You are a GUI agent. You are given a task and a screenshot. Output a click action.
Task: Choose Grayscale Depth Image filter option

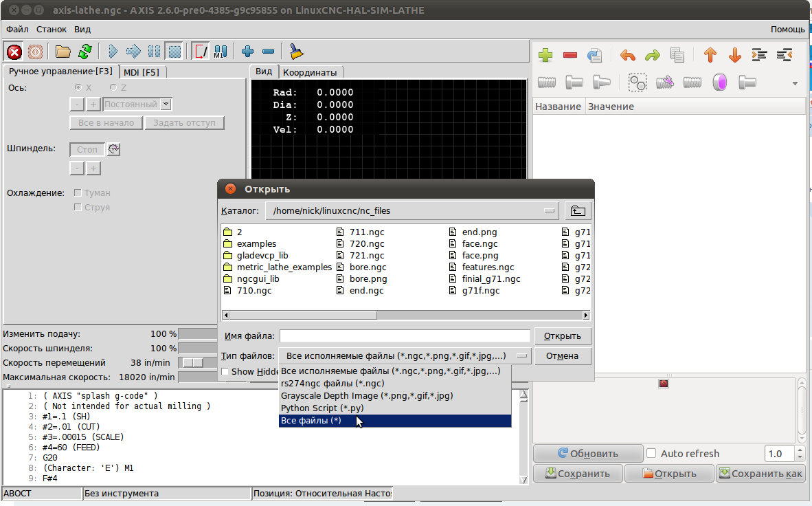[x=394, y=396]
